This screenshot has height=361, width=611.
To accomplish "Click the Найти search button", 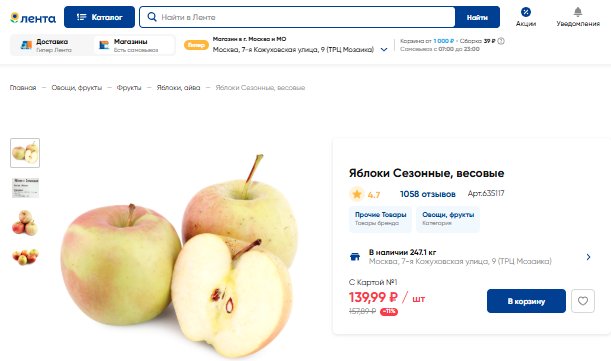I will pos(477,17).
